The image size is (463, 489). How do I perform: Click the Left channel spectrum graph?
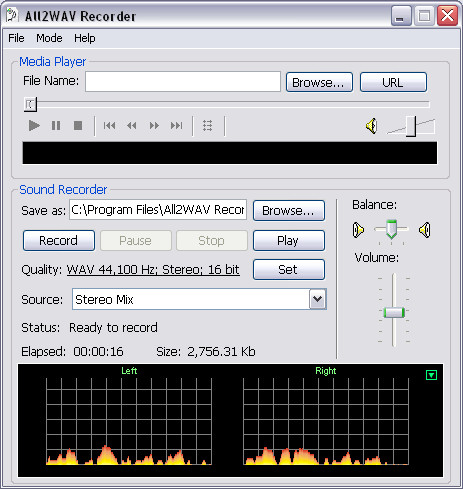[x=129, y=421]
